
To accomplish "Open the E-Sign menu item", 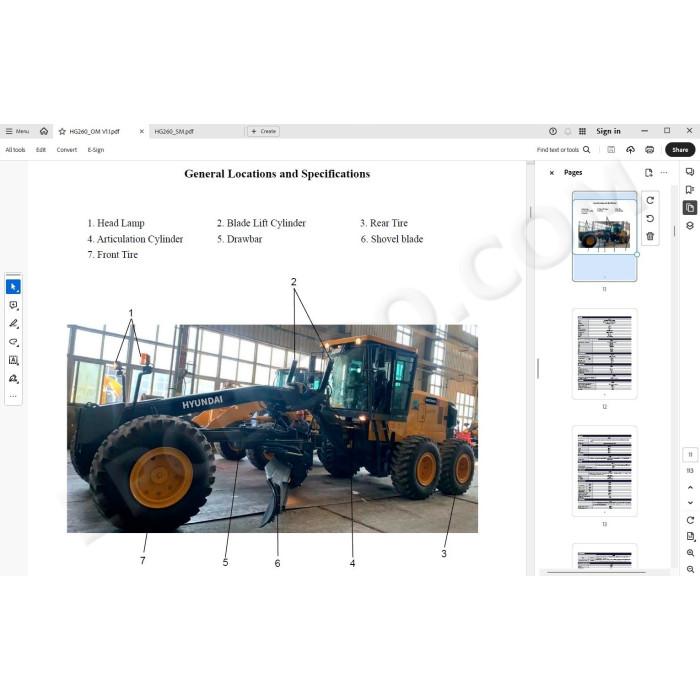I will coord(96,150).
